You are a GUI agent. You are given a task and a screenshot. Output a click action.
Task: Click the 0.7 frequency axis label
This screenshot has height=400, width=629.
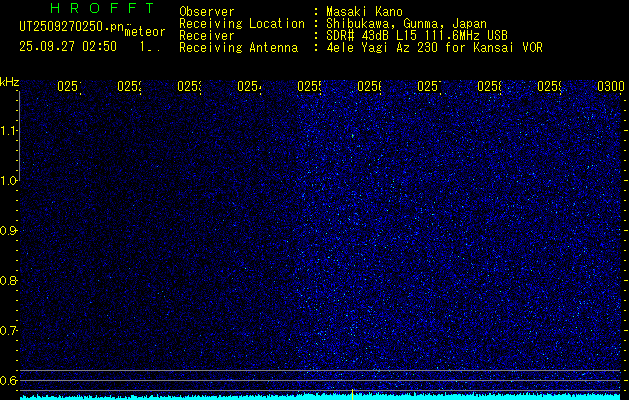click(9, 331)
